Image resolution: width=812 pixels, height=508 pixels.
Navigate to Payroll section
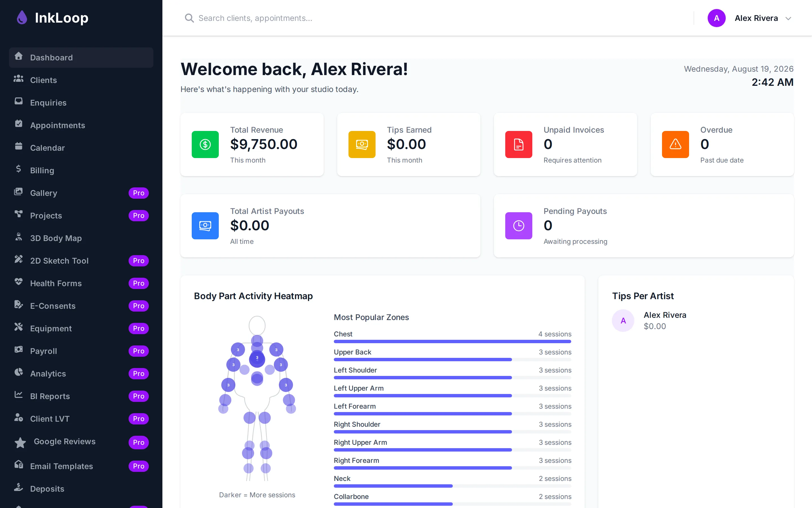point(81,351)
